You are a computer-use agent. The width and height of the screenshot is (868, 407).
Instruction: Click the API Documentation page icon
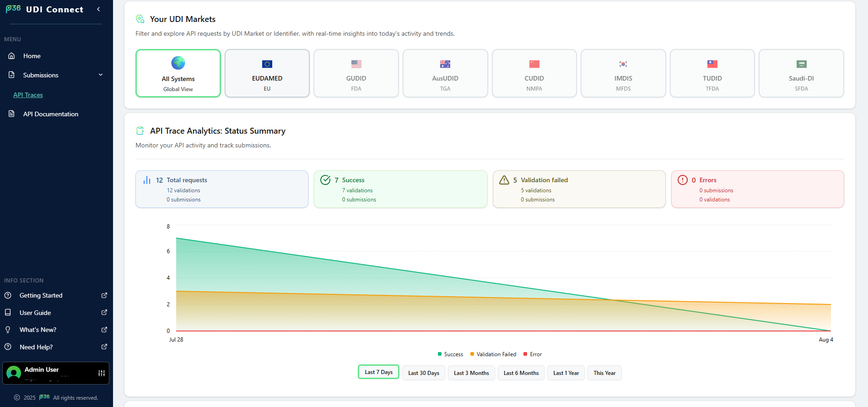point(12,114)
